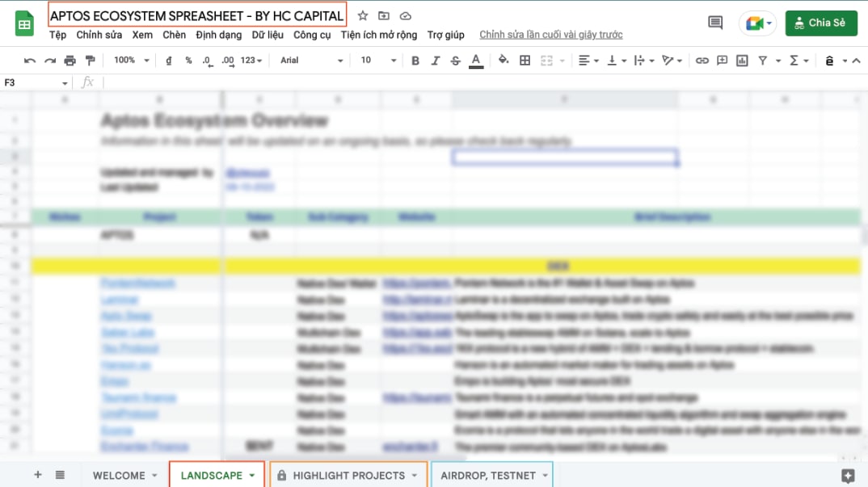Switch to the LANDSCAPE sheet tab

212,476
